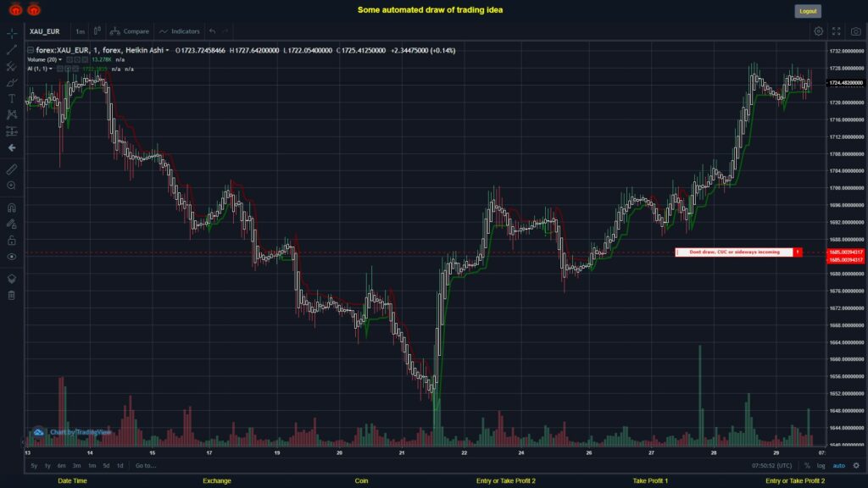Viewport: 868px width, 488px height.
Task: Hide the AI indicator via its eye icon
Action: [60, 69]
